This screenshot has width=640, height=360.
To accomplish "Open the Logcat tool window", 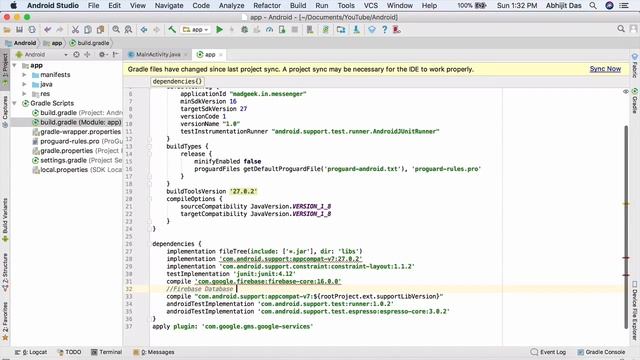I will click(x=31, y=352).
